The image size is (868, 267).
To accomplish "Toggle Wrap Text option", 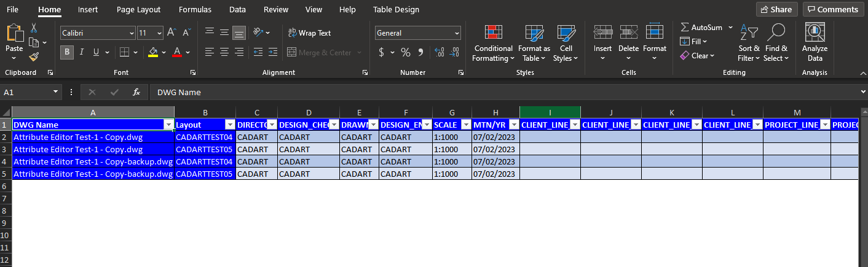I will pos(310,33).
